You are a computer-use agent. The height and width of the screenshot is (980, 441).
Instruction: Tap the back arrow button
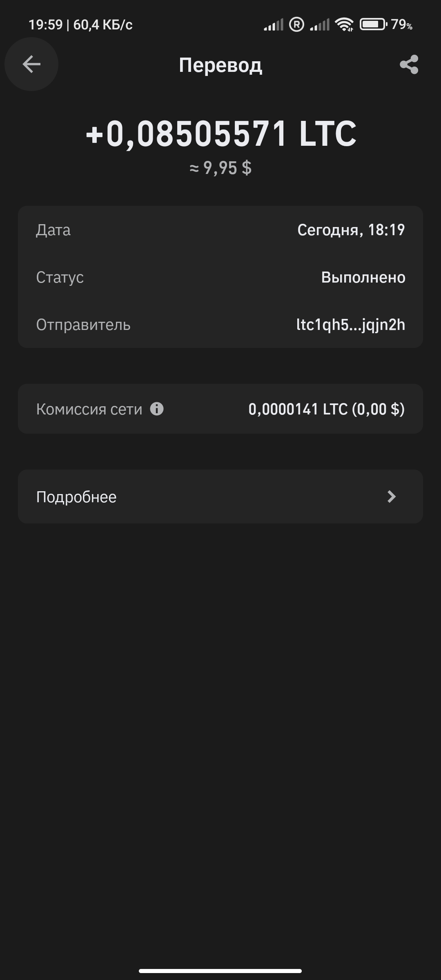[31, 64]
